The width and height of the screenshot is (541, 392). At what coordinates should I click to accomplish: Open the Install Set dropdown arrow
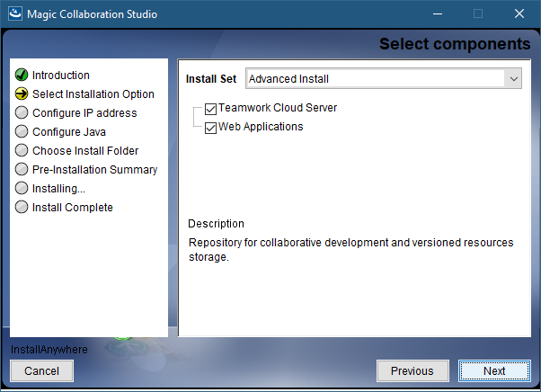[513, 79]
